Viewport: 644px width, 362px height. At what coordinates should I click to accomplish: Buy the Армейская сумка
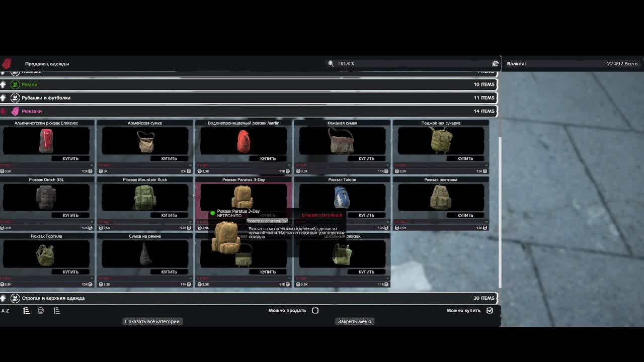tap(169, 159)
